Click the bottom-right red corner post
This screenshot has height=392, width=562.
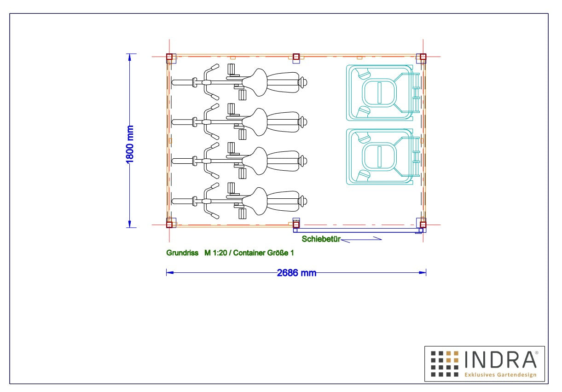pyautogui.click(x=423, y=225)
